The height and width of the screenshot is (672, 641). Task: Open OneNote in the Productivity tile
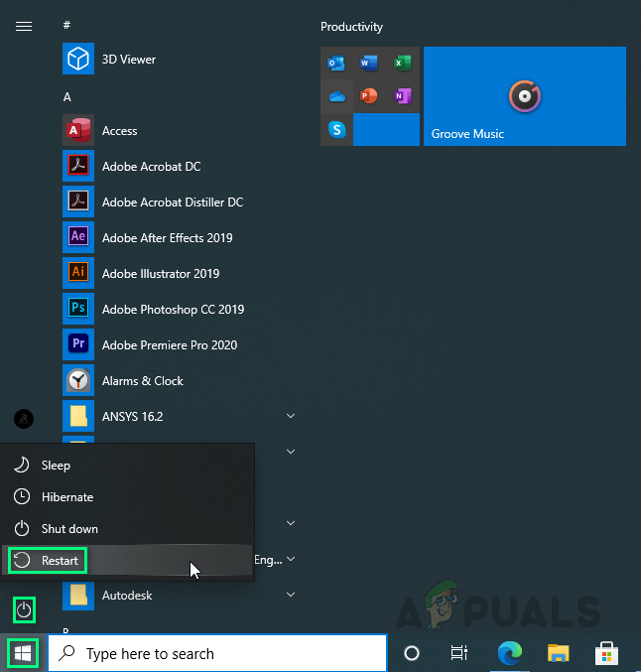(402, 96)
